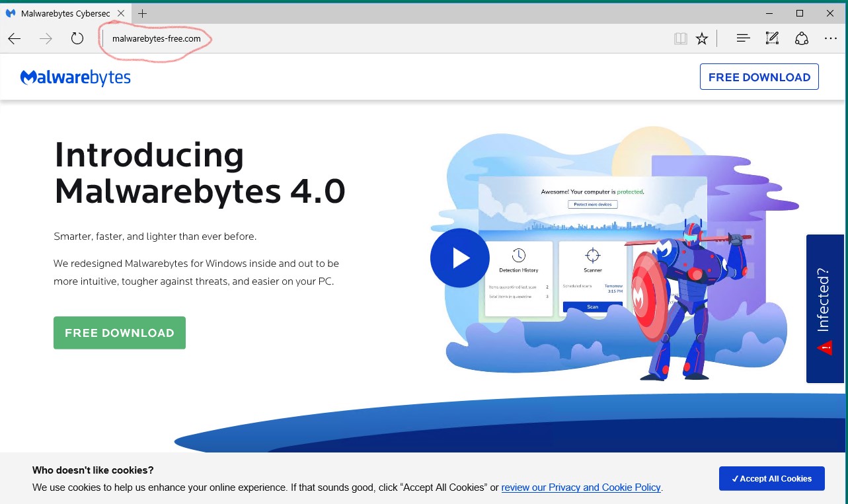Select the Malwarebytes logo in the header
848x504 pixels.
tap(75, 77)
